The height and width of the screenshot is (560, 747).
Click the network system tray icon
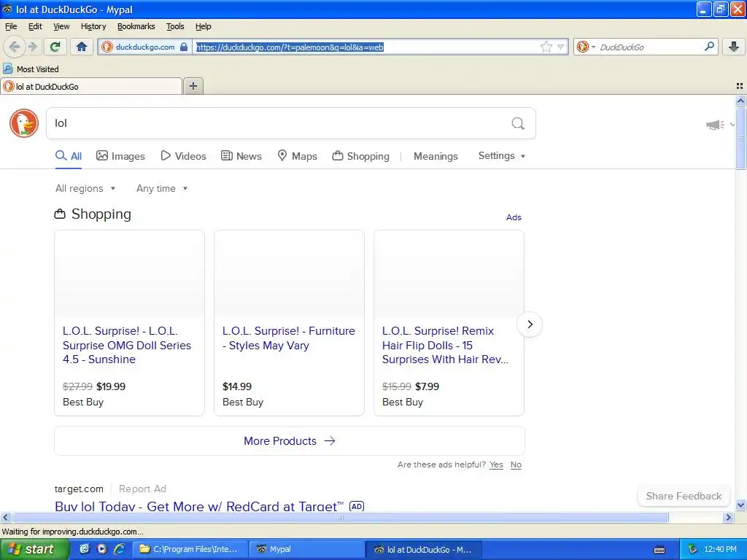point(693,549)
